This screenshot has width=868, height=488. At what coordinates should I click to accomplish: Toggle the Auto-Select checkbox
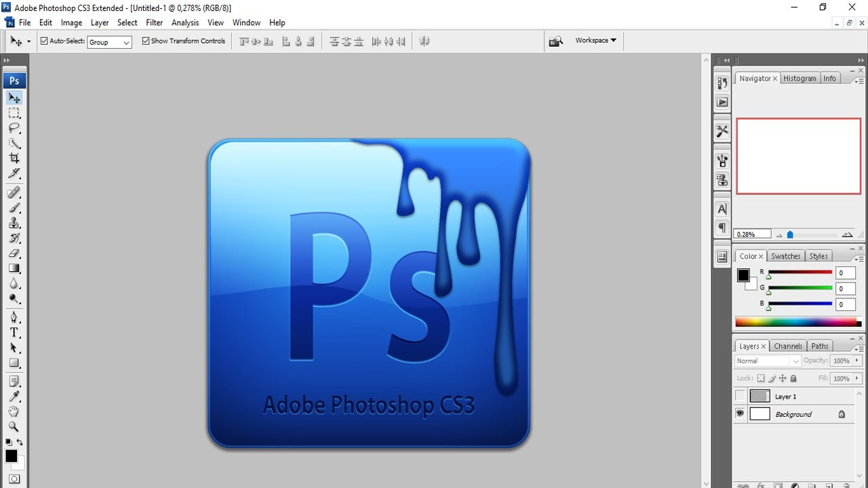(44, 41)
